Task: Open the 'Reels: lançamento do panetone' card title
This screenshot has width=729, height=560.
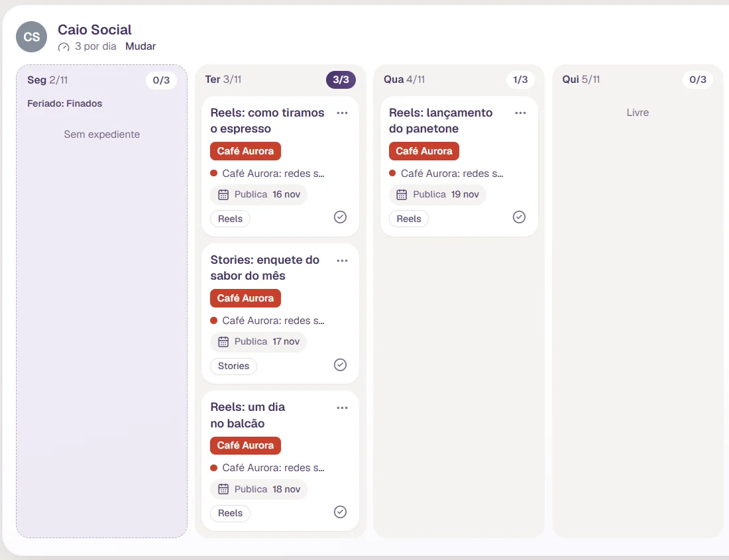Action: coord(441,121)
